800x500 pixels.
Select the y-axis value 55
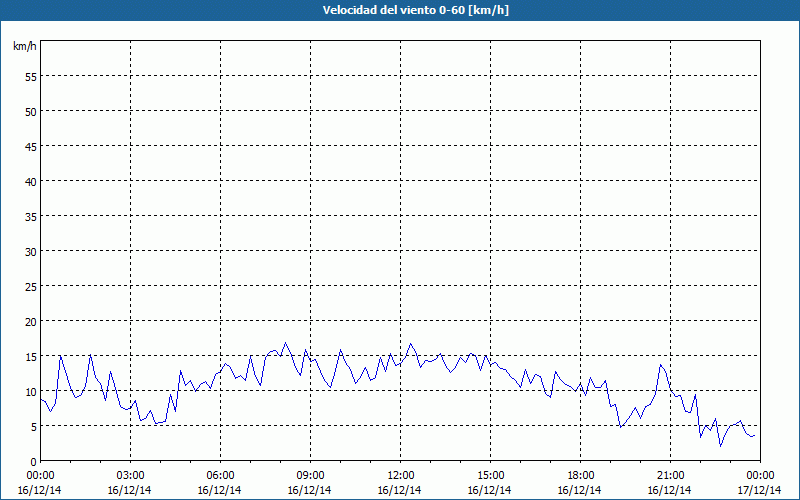[31, 76]
